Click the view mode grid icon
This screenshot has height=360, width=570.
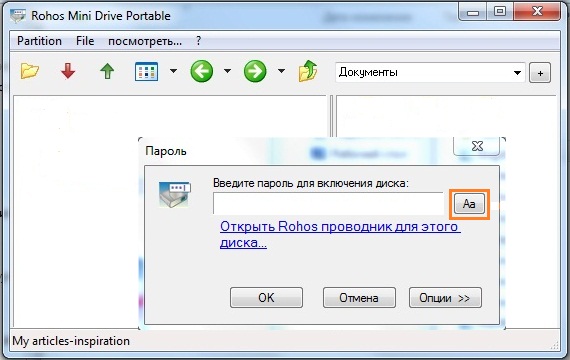tap(146, 71)
